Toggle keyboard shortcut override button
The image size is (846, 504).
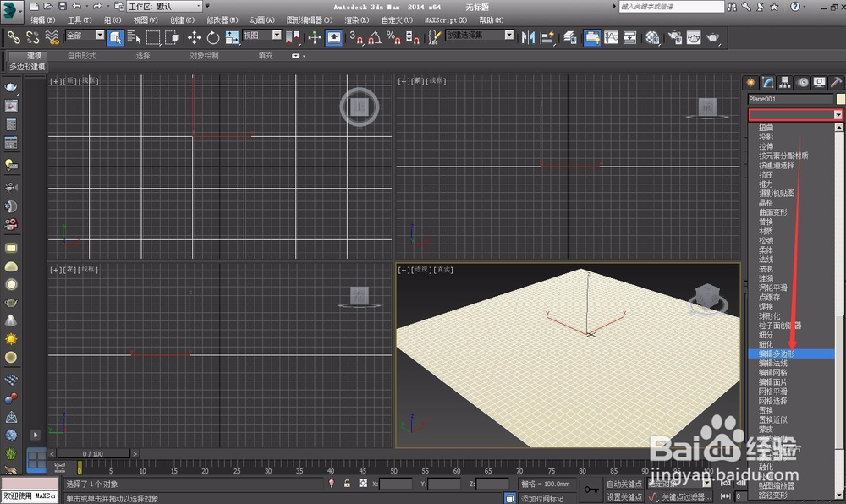[x=334, y=37]
